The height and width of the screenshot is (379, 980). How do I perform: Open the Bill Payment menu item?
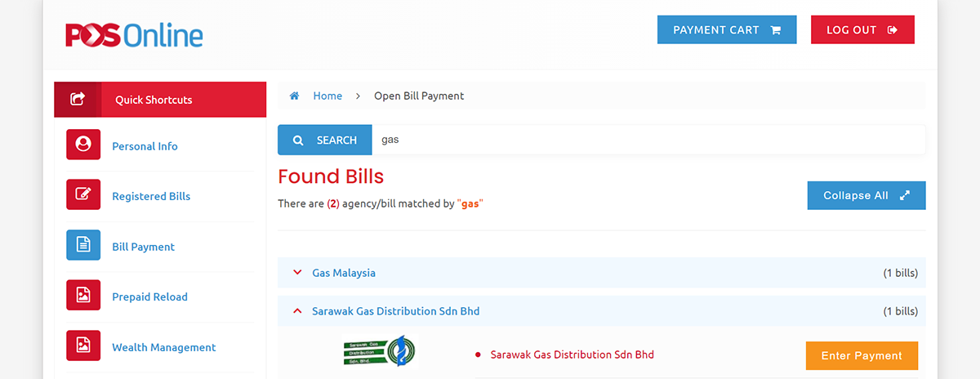pyautogui.click(x=144, y=247)
